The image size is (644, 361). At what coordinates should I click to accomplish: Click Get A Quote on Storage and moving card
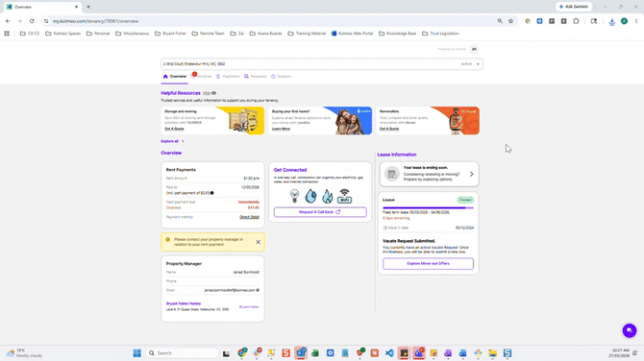(x=174, y=129)
